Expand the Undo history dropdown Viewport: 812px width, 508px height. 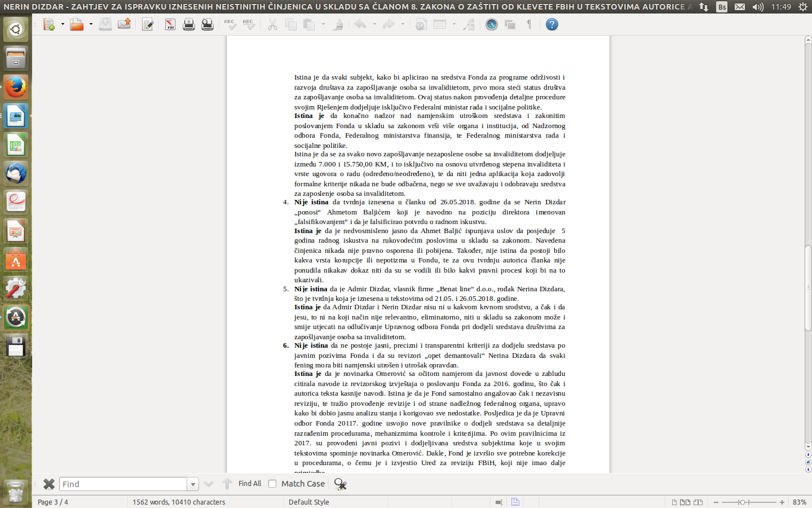pos(374,24)
